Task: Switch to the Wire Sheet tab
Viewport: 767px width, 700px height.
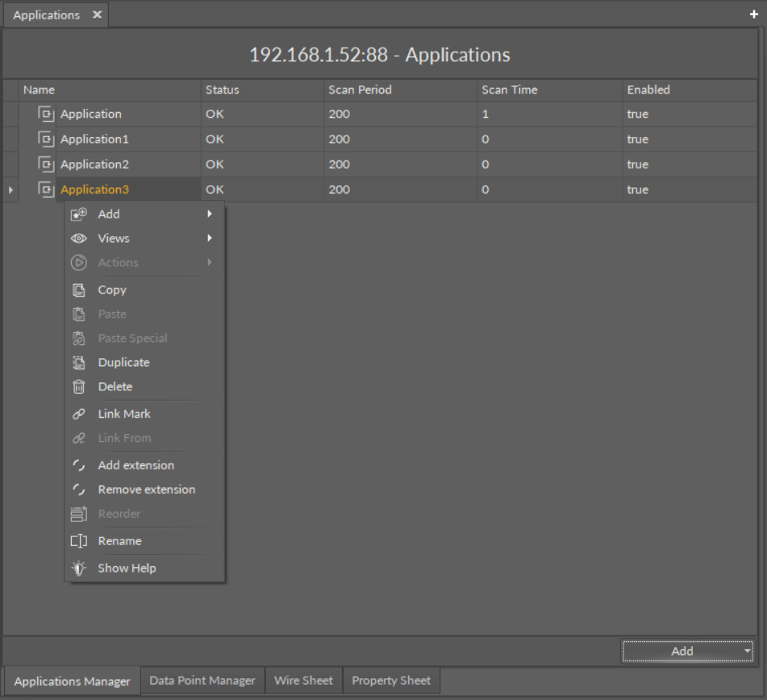Action: coord(303,681)
